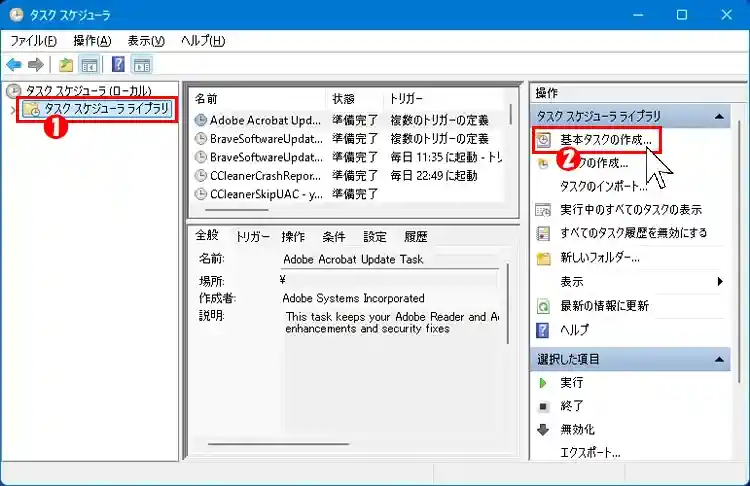Switch to the 条件 tab
Screen dimensions: 750x486
334,237
